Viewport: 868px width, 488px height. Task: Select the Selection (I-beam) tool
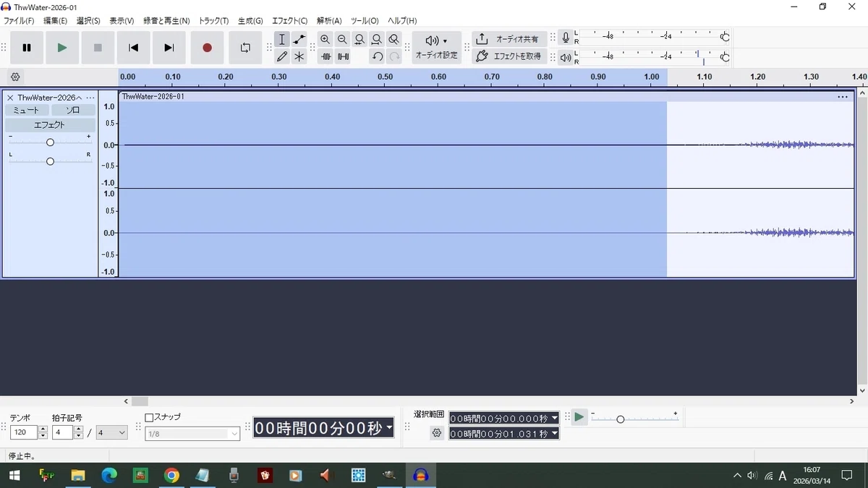[x=282, y=39]
